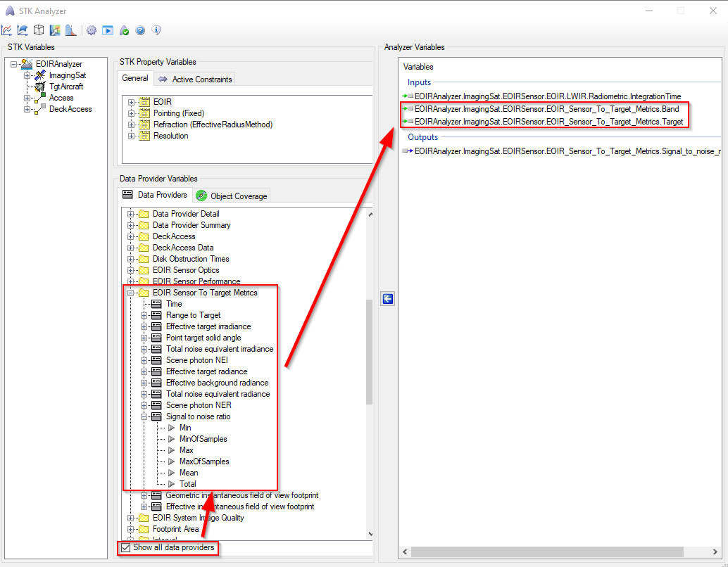
Task: Collapse the EOIRAnalyzer scenario node
Action: 14,64
